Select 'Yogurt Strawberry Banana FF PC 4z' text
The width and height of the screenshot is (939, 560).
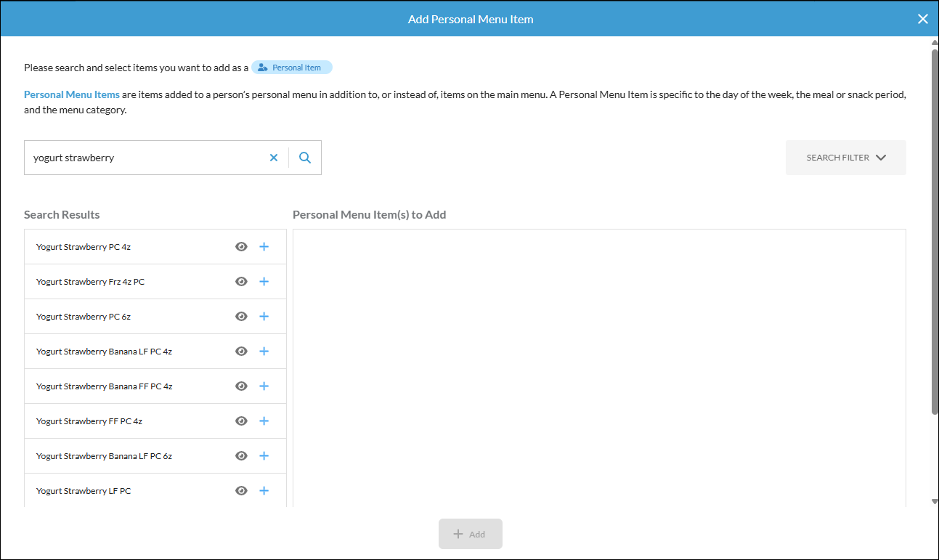click(104, 386)
